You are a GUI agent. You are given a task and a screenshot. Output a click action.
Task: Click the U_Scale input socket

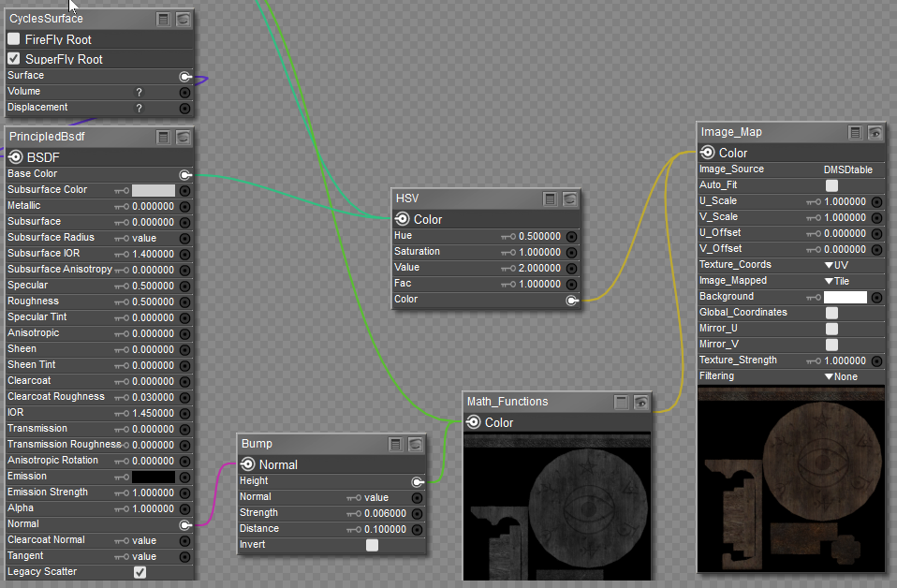tap(876, 202)
